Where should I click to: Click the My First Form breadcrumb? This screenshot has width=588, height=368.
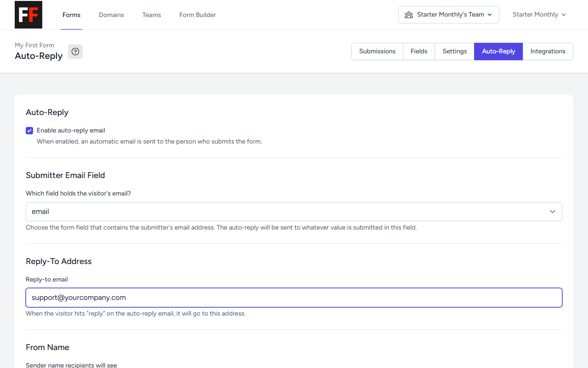pos(34,45)
